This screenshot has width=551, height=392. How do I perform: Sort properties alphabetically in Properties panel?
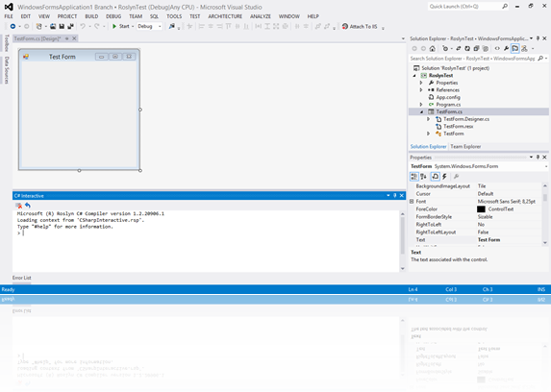click(x=423, y=177)
